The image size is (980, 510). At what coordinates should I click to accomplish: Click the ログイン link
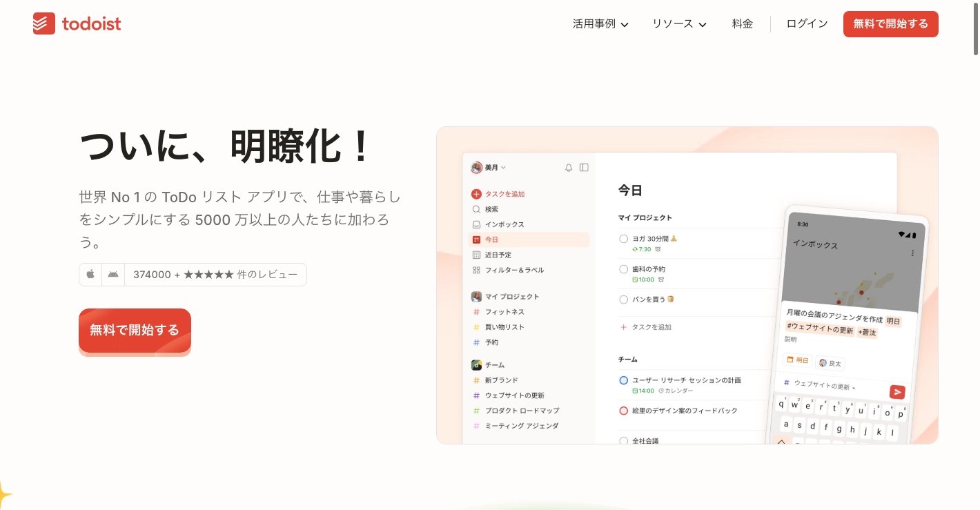[x=807, y=23]
